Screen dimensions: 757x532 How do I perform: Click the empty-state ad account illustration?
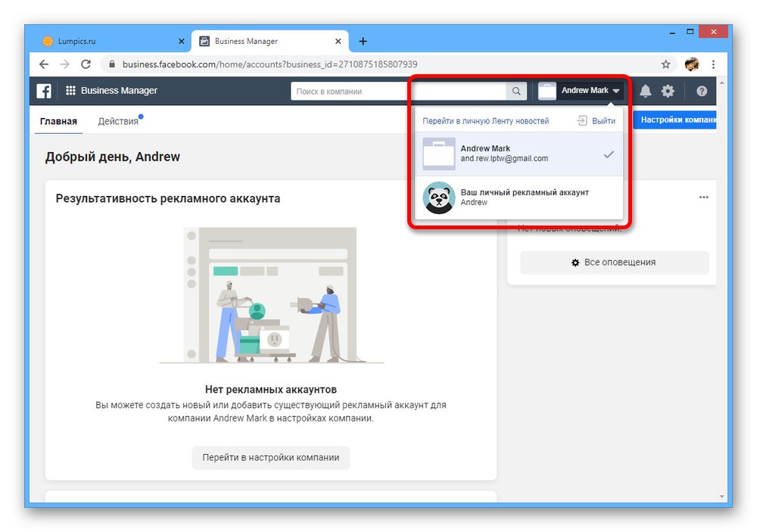pos(272,295)
